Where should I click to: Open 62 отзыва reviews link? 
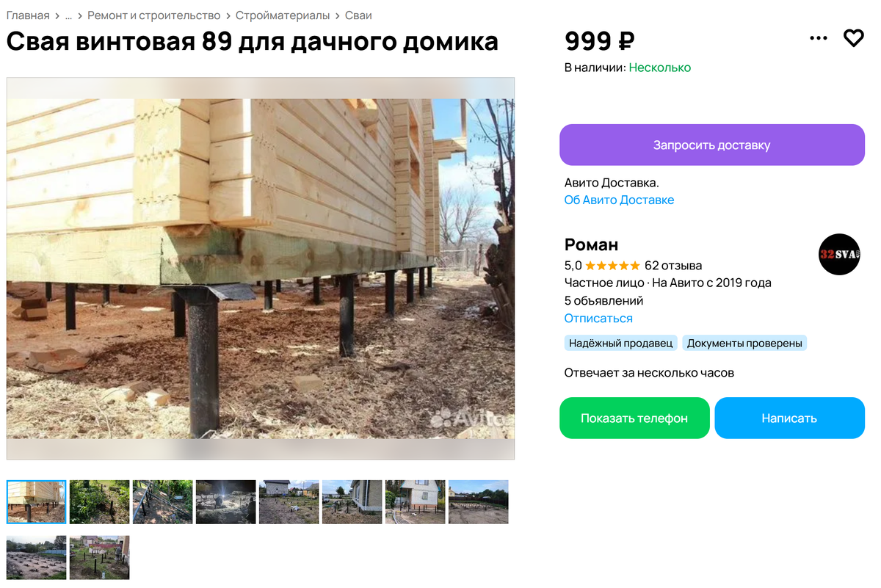point(673,266)
